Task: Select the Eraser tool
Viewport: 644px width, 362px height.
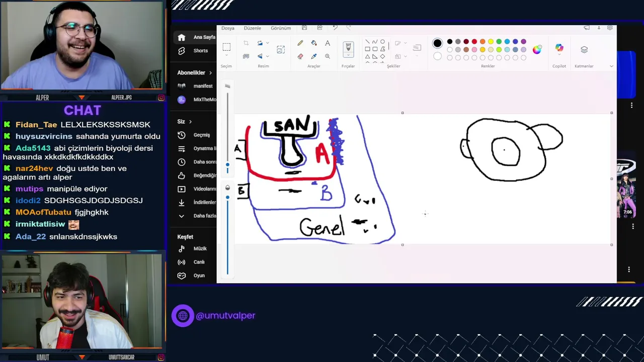Action: [300, 56]
